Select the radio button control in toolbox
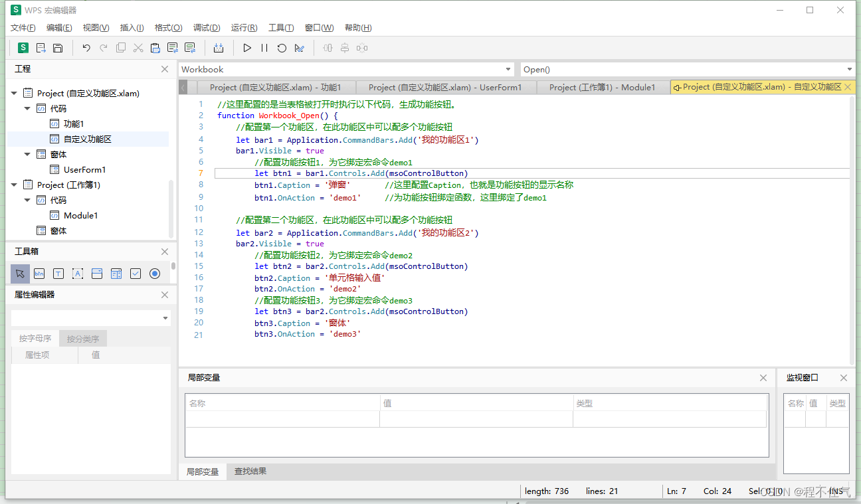861x504 pixels. coord(154,273)
